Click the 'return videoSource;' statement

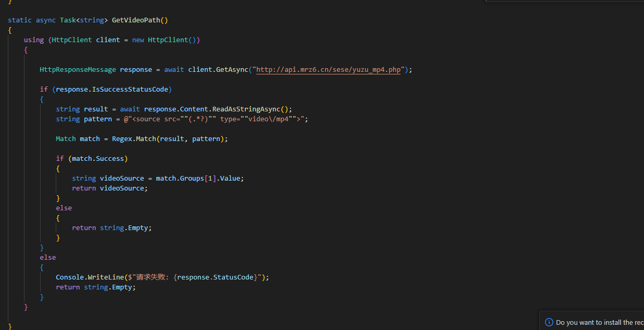pyautogui.click(x=110, y=188)
